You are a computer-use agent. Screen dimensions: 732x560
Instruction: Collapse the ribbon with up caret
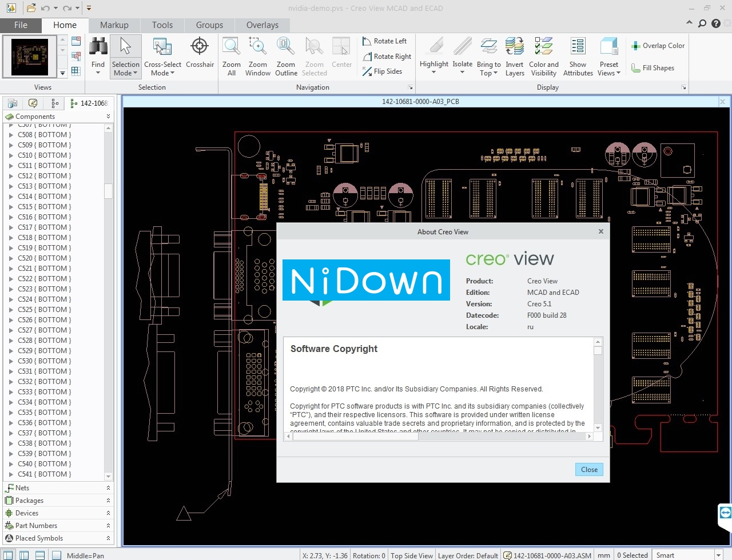pyautogui.click(x=689, y=23)
